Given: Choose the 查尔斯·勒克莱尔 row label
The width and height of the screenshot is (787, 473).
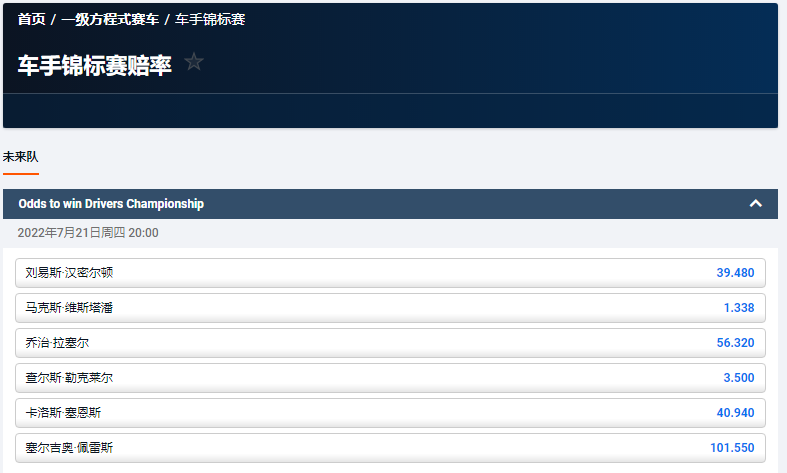Looking at the screenshot, I should point(70,378).
